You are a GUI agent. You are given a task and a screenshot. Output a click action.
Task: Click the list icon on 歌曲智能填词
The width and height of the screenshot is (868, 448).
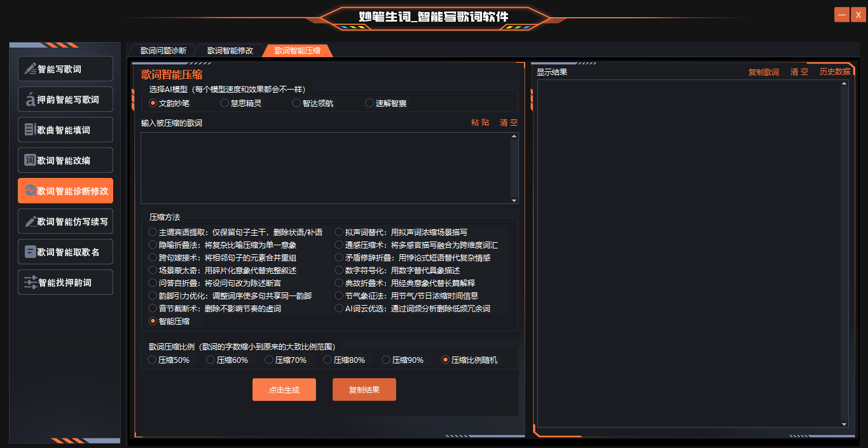(x=30, y=130)
